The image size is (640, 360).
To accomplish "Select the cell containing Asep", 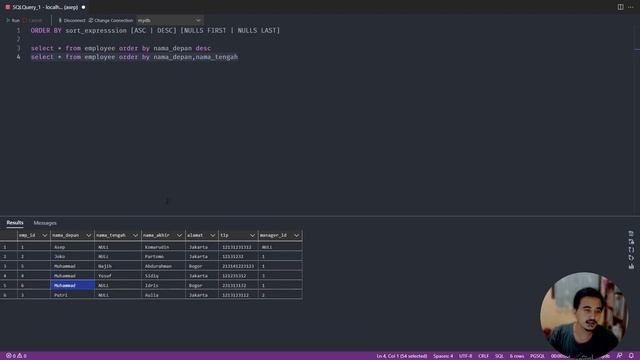I will point(72,247).
